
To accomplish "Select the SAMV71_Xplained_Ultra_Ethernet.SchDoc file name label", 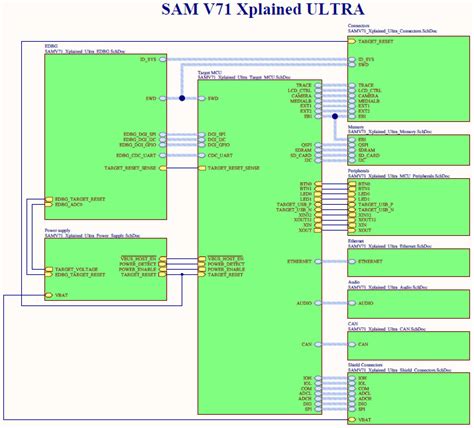I will [x=390, y=246].
